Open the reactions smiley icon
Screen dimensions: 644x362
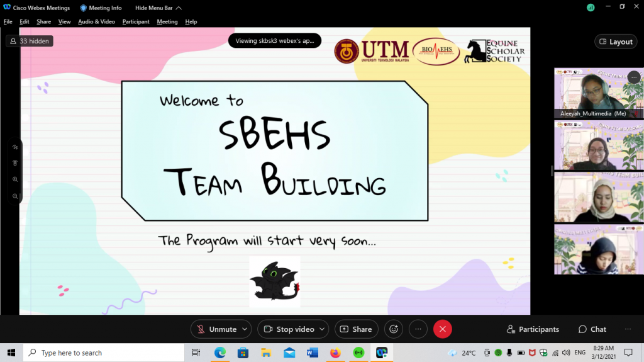click(394, 329)
